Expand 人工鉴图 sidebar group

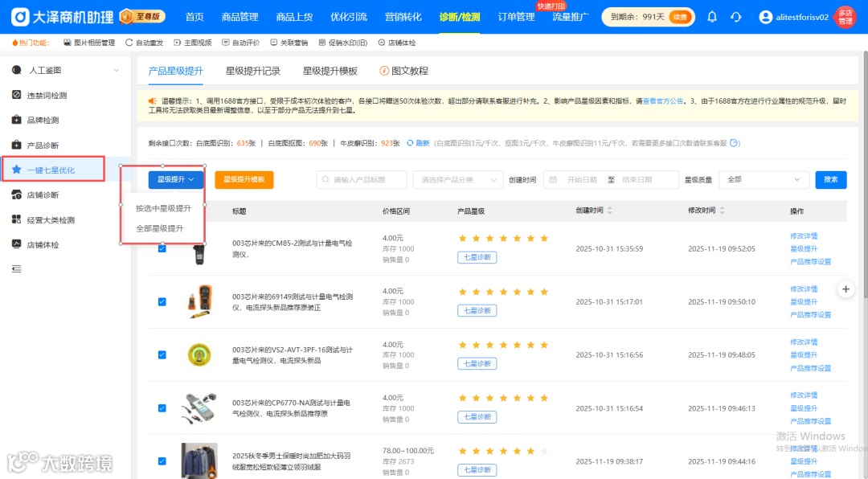(65, 71)
